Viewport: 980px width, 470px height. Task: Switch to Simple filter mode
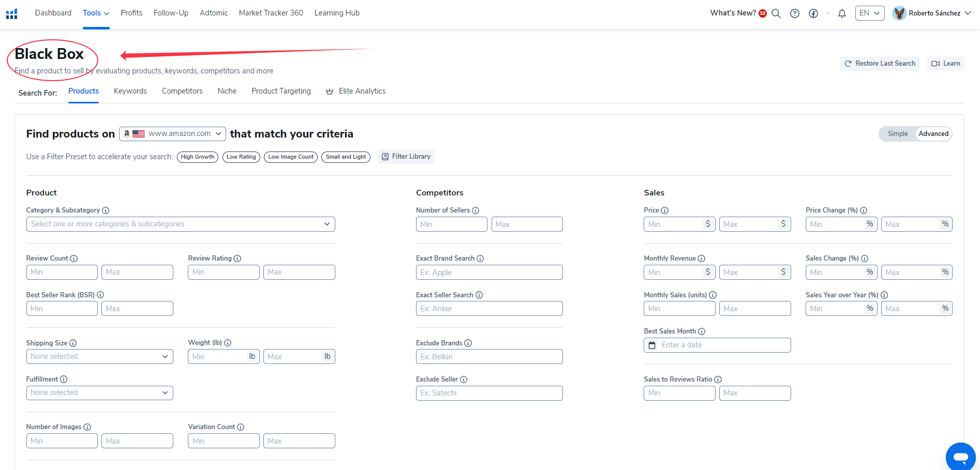click(898, 134)
